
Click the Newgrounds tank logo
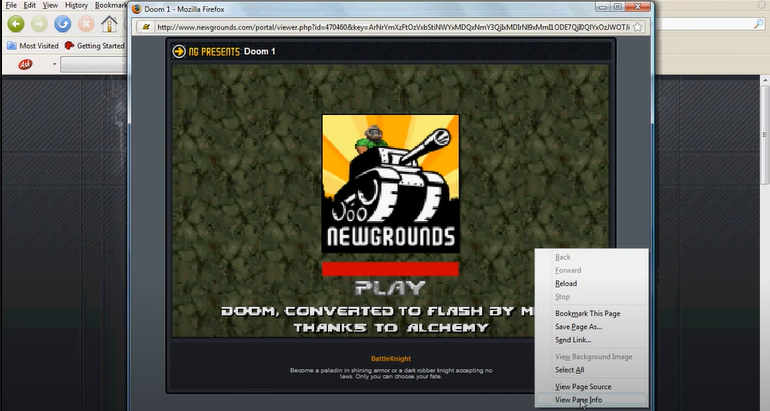pos(391,184)
